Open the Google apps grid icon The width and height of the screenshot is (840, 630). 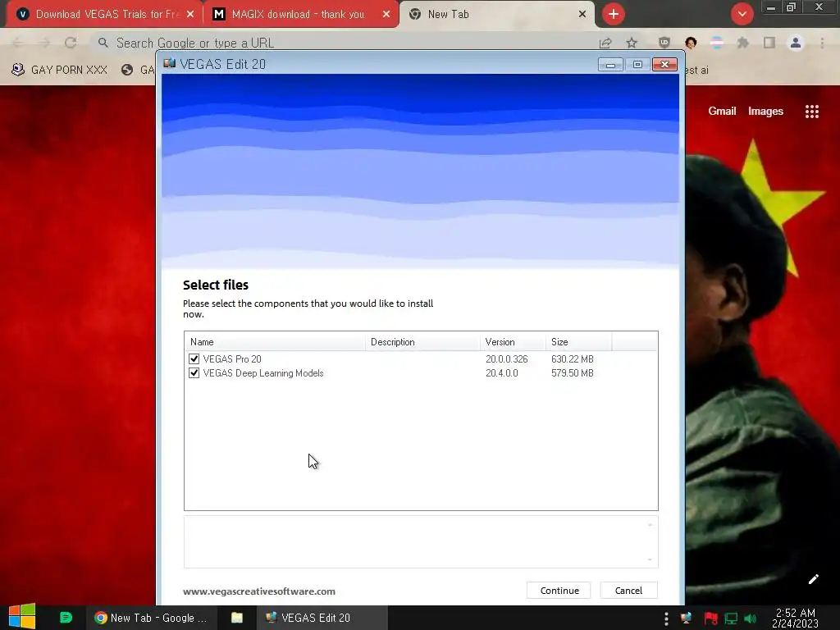click(x=811, y=112)
